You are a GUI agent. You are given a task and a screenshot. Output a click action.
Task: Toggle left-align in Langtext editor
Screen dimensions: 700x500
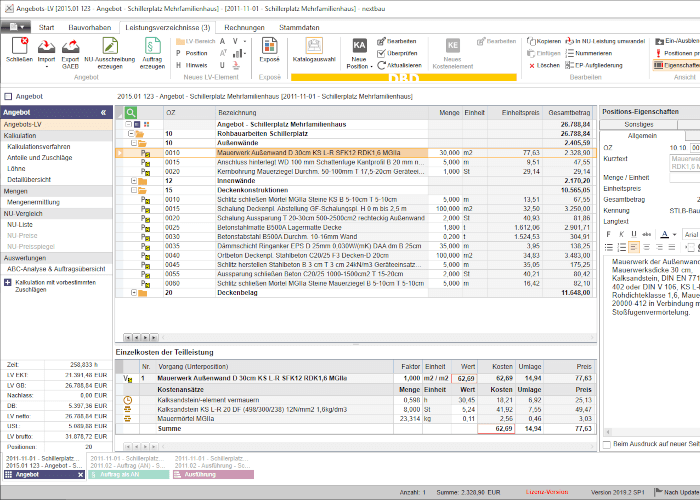[x=634, y=247]
